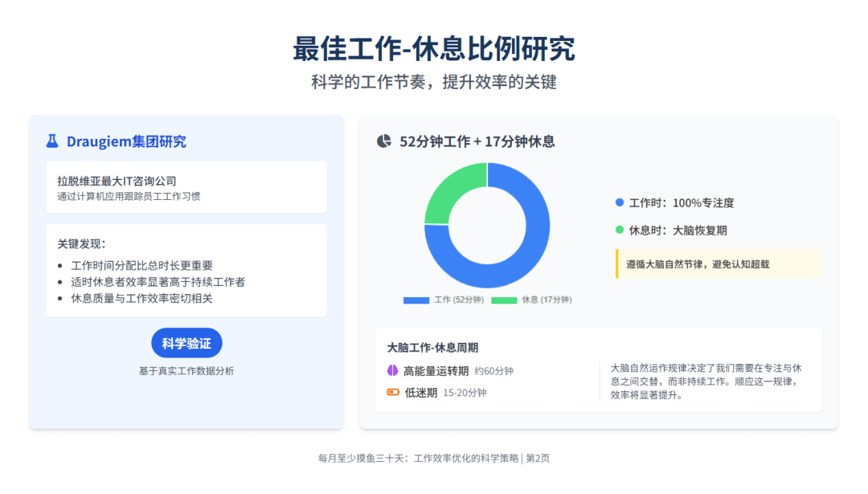Screen dimensions: 868x494
Task: Click the text 休息时：大脑恢复期
Action: 678,230
